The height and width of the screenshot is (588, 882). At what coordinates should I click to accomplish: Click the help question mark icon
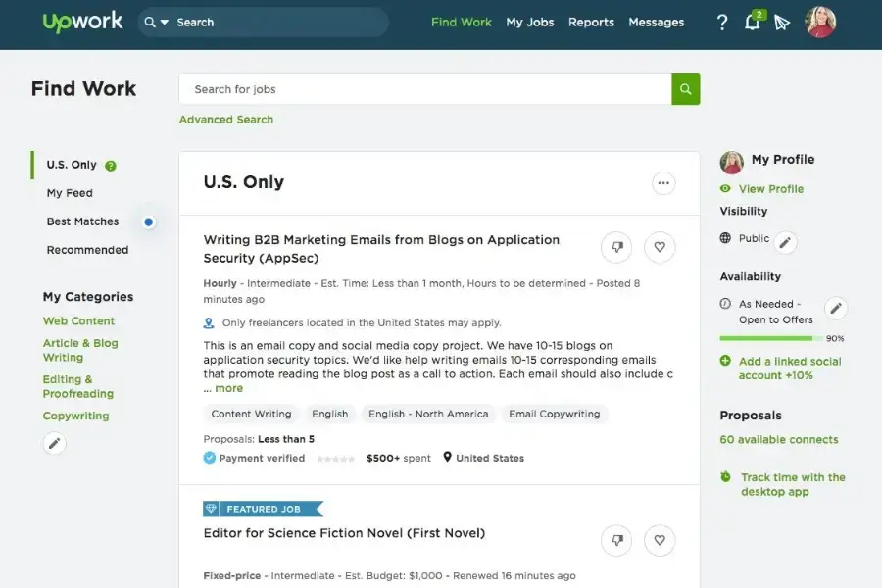point(722,22)
